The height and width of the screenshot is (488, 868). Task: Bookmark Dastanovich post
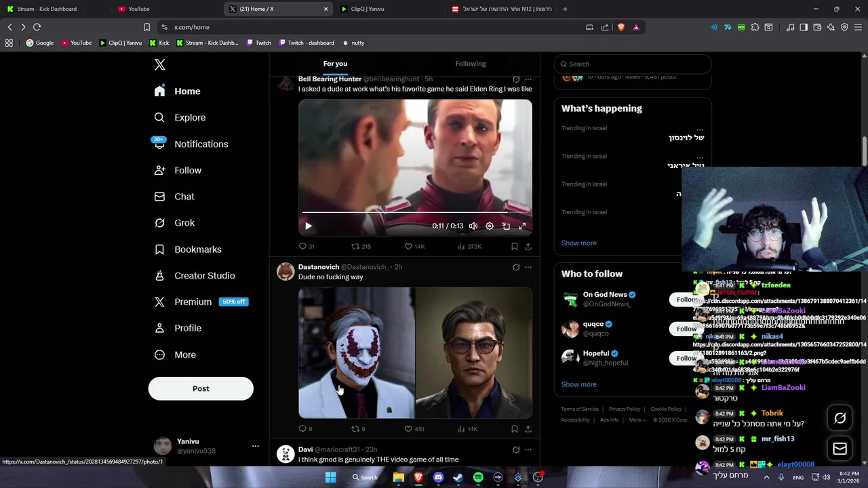(x=515, y=429)
